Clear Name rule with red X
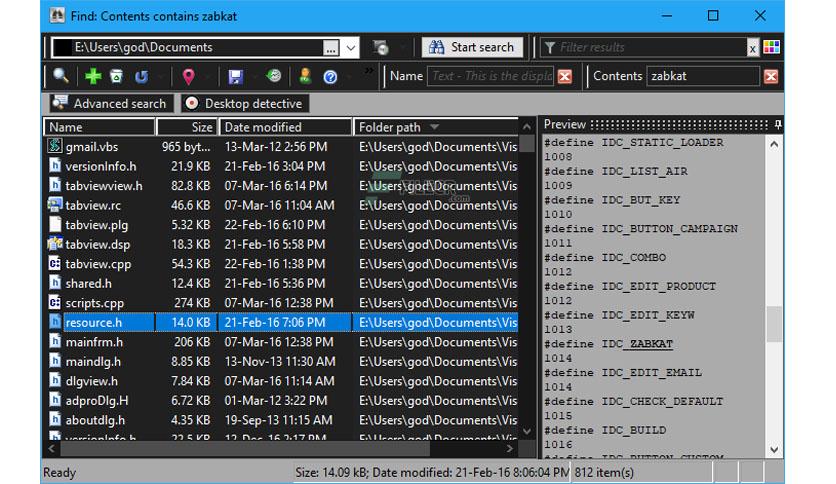 [x=565, y=76]
